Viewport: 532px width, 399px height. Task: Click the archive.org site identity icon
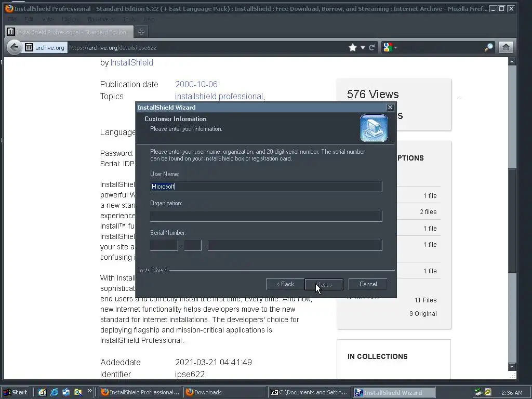[29, 47]
